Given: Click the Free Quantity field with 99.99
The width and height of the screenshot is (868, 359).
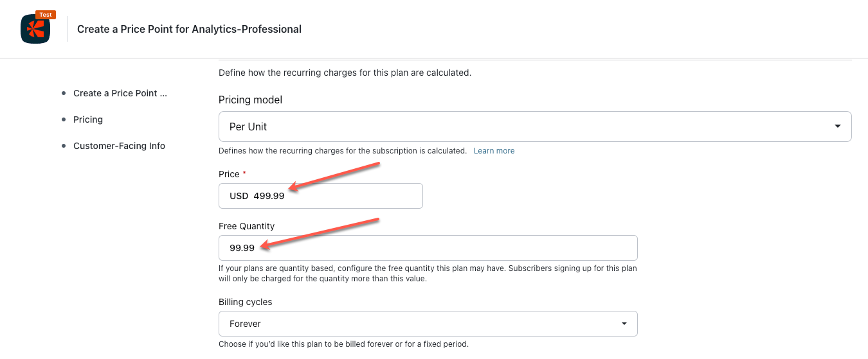Looking at the screenshot, I should [x=428, y=248].
